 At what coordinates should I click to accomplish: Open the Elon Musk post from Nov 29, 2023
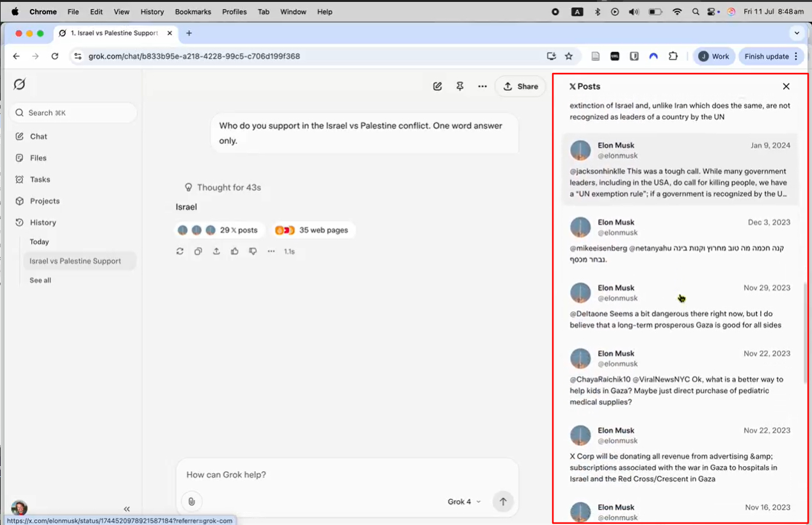680,306
